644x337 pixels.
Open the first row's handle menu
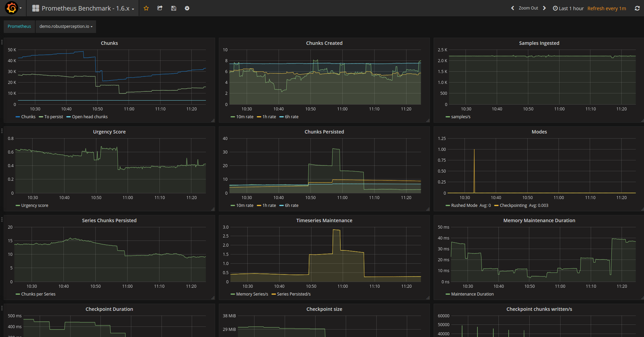click(2, 42)
